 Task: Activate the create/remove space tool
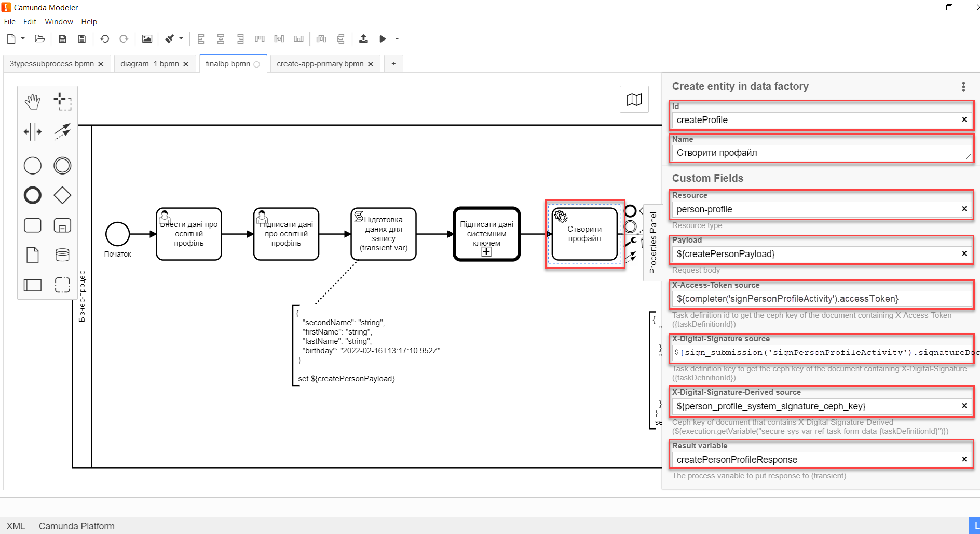pos(33,131)
